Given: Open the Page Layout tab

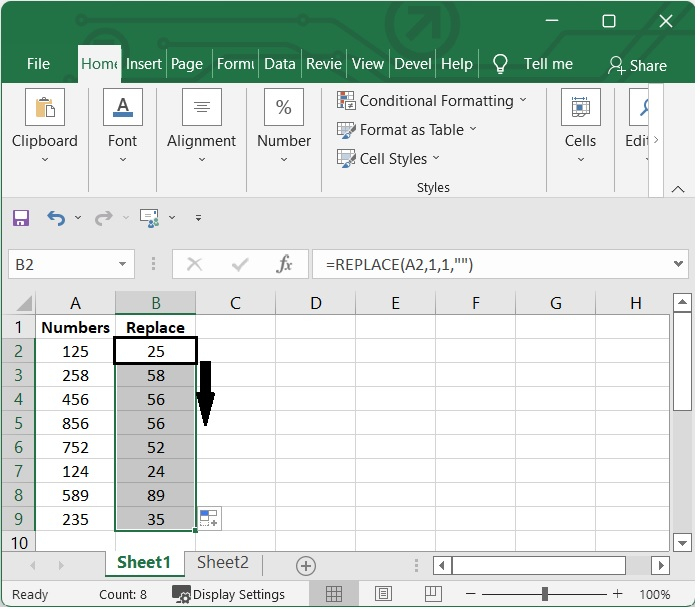Looking at the screenshot, I should [187, 64].
